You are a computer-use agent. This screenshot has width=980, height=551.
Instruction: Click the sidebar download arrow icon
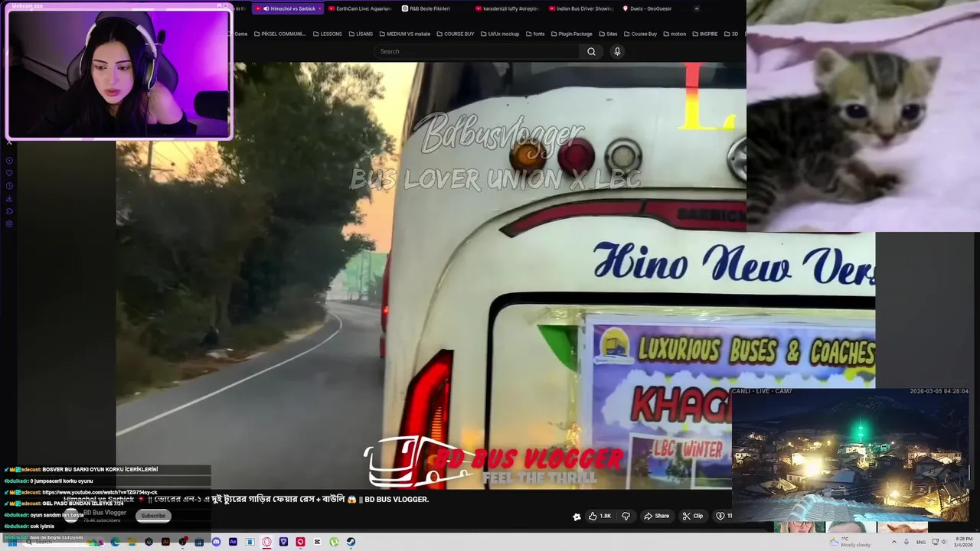tap(9, 198)
